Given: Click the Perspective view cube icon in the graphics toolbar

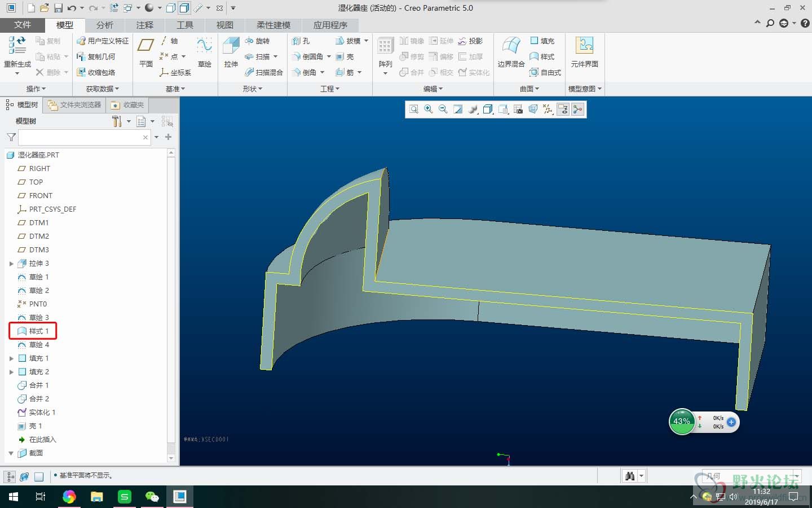Looking at the screenshot, I should [533, 110].
